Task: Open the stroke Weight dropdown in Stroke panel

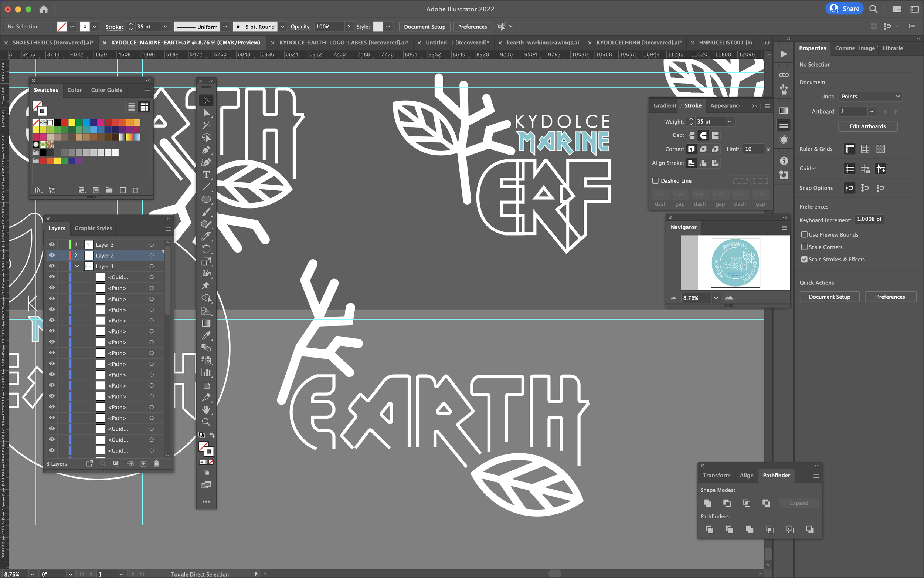Action: [730, 122]
